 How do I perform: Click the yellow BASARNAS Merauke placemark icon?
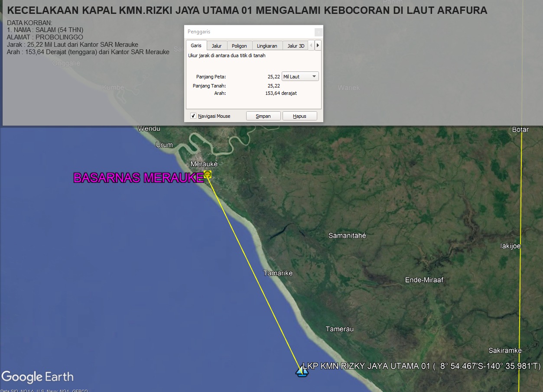coord(208,174)
